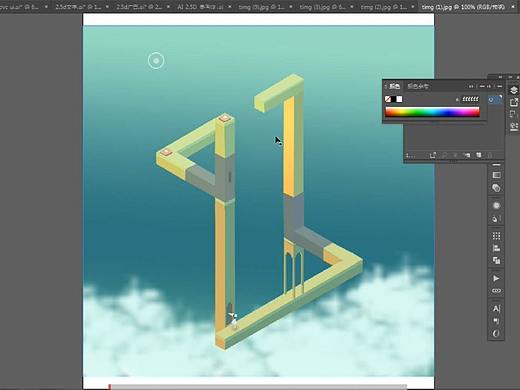Select the None color swatch
Screen dimensions: 520x390
click(x=388, y=99)
